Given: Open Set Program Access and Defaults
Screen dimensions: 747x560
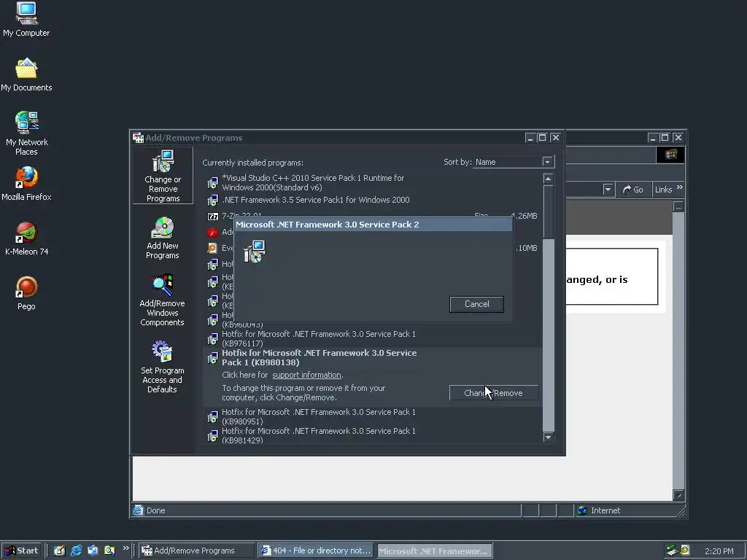Looking at the screenshot, I should click(x=163, y=367).
